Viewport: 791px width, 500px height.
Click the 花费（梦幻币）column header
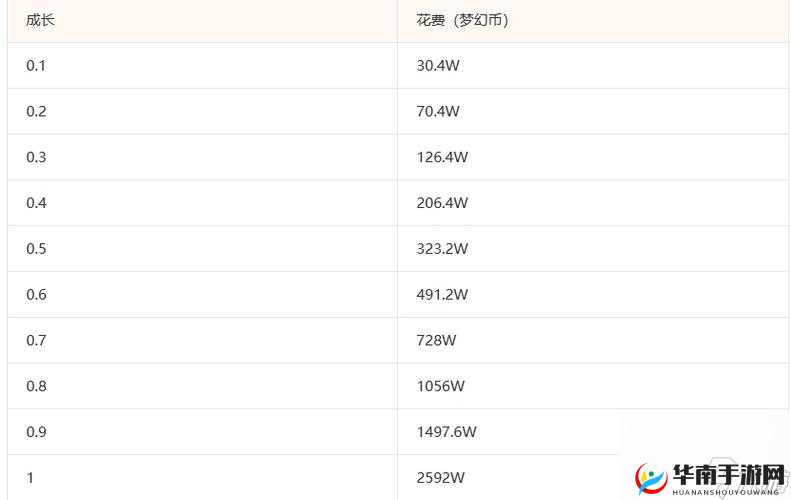(x=462, y=20)
